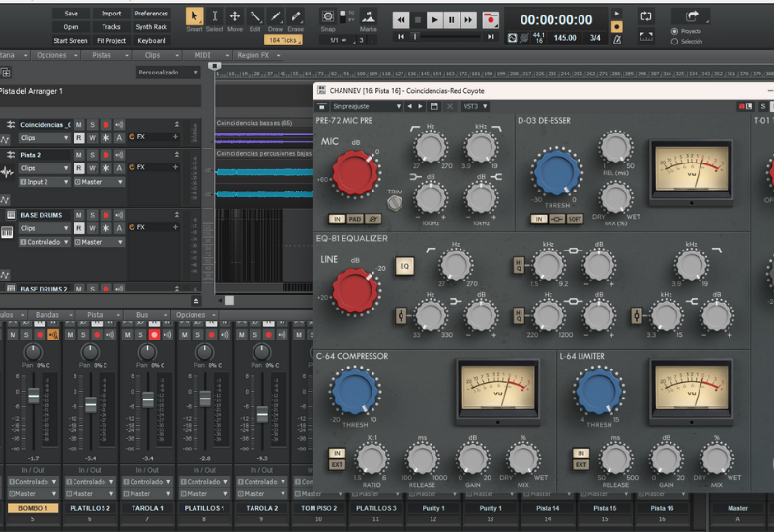Pause the transport

pyautogui.click(x=451, y=20)
